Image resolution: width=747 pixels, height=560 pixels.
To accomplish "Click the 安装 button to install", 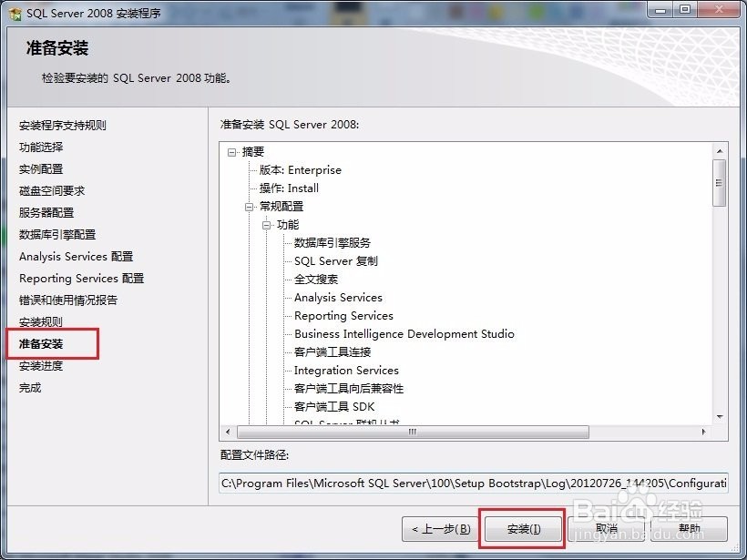I will (521, 528).
